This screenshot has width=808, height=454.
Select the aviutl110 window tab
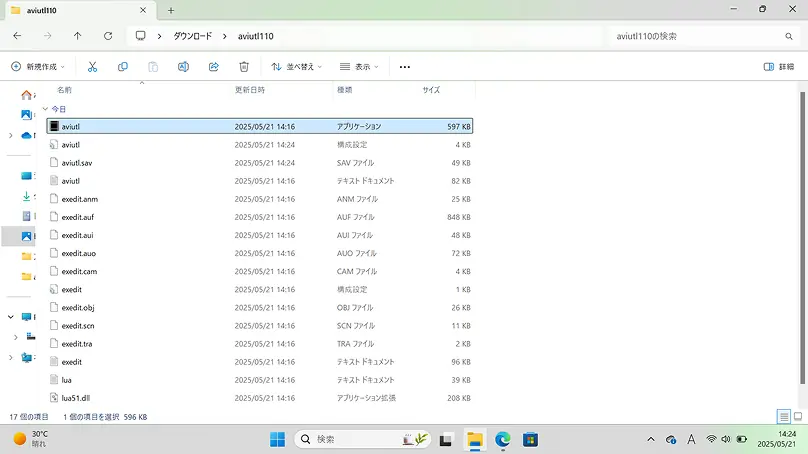(x=79, y=10)
